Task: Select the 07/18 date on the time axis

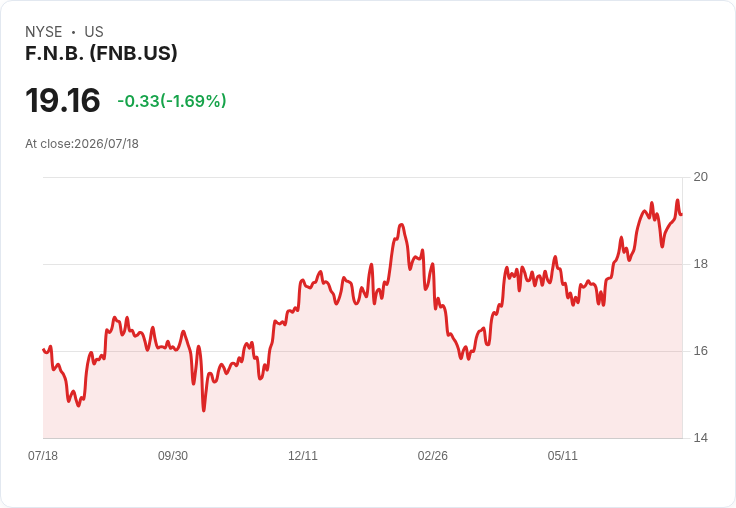Action: 43,456
